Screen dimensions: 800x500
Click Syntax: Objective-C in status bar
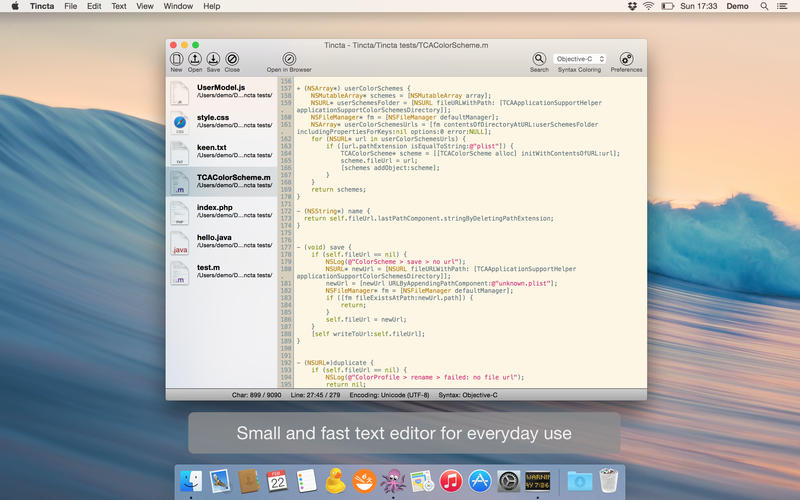click(x=468, y=395)
